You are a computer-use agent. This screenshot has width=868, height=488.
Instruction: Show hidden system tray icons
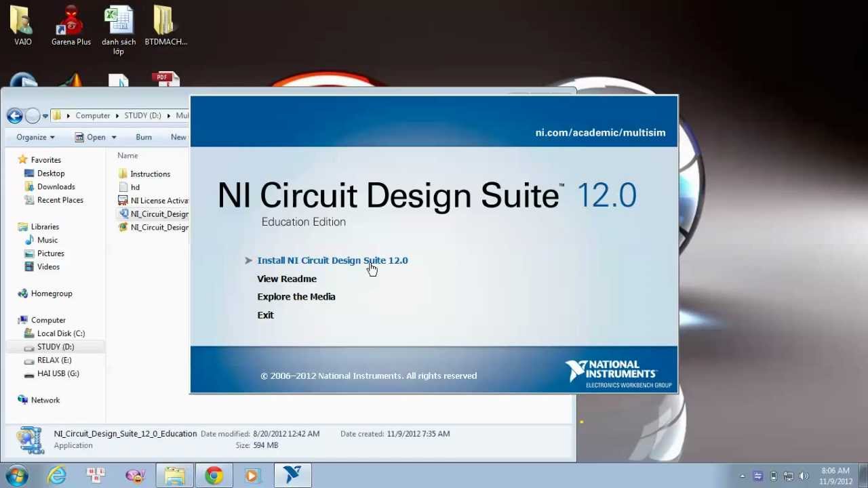pos(743,476)
